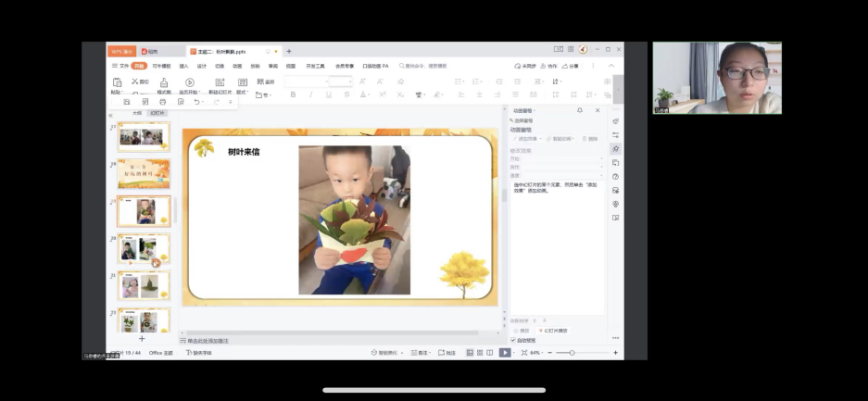Select slide 21 thumbnail in the panel

[x=144, y=286]
